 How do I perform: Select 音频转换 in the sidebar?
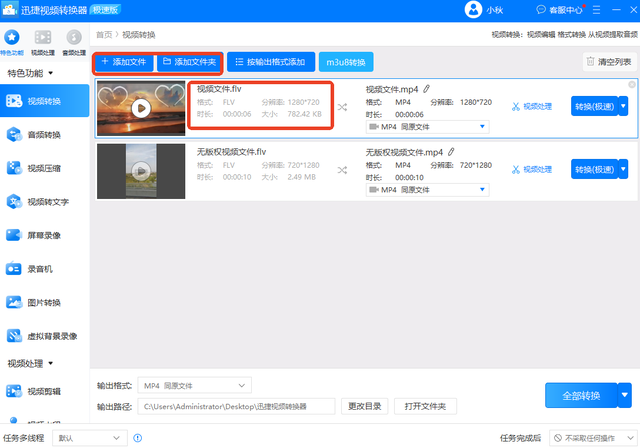click(x=44, y=135)
